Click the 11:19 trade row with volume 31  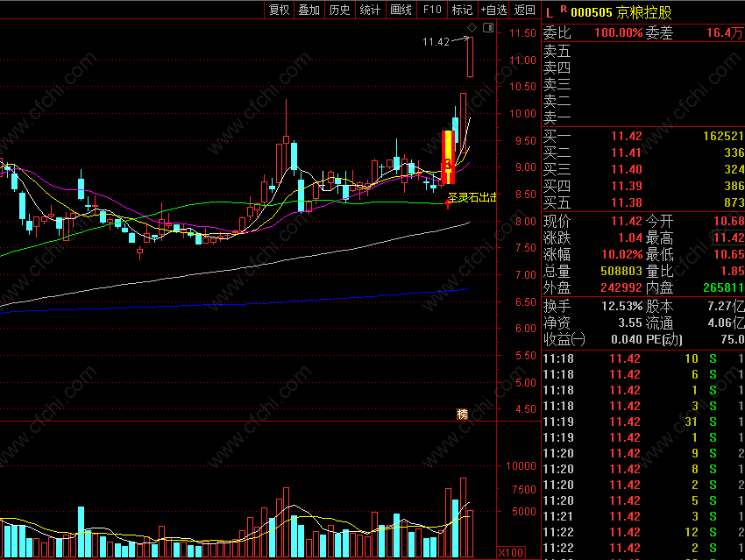tap(642, 422)
